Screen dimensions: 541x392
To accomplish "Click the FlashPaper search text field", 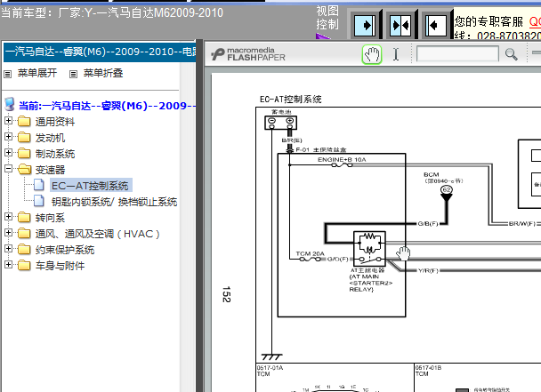I will tap(457, 54).
